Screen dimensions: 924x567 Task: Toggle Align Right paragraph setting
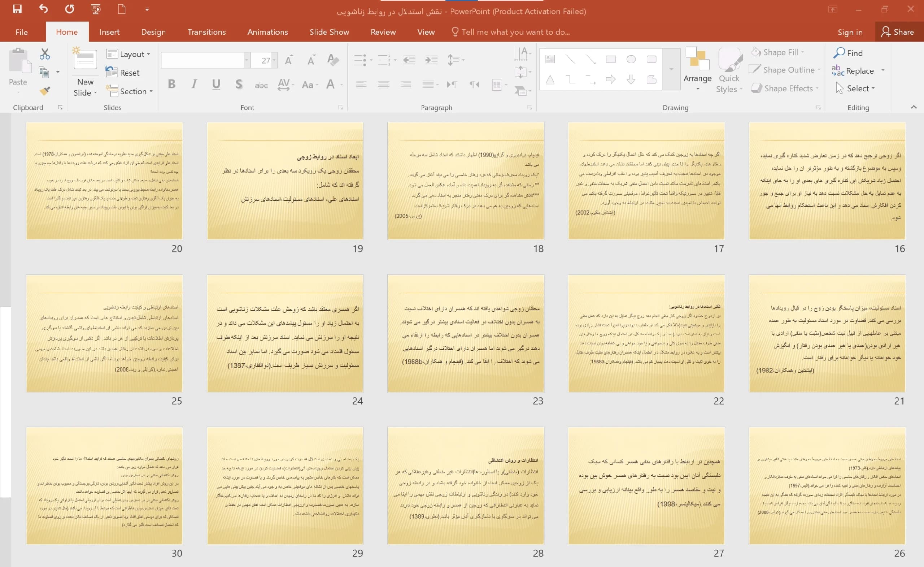coord(405,85)
